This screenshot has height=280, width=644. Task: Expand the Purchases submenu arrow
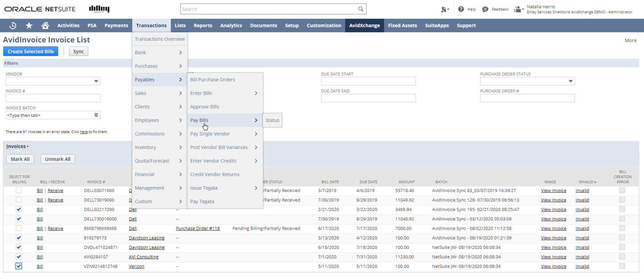point(180,66)
